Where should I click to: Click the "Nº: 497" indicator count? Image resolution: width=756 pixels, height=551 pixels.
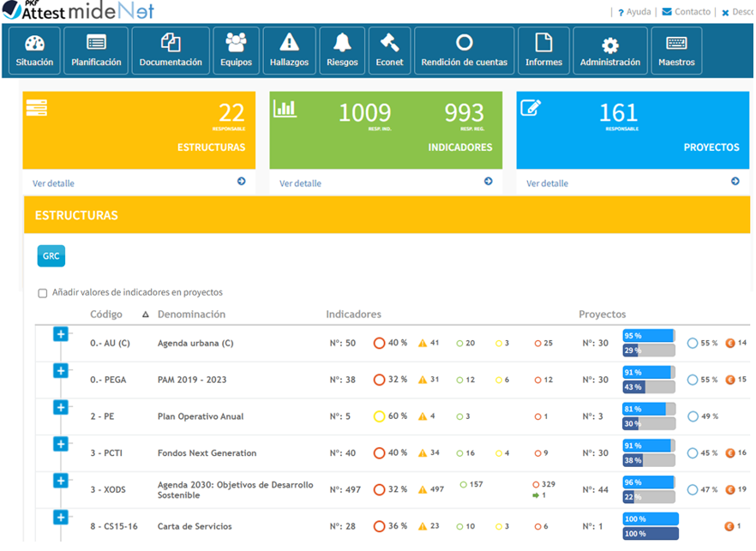(345, 490)
